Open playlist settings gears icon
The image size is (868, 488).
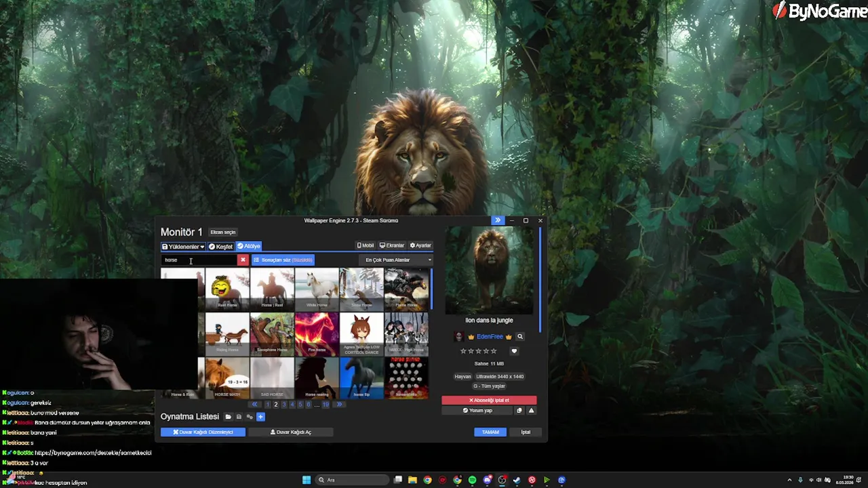250,417
